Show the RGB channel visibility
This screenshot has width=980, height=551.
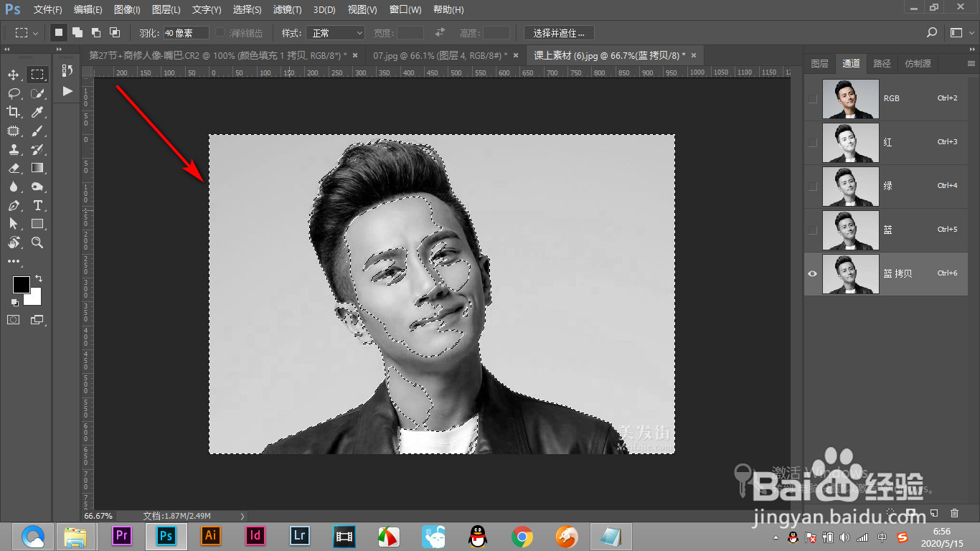pos(812,98)
